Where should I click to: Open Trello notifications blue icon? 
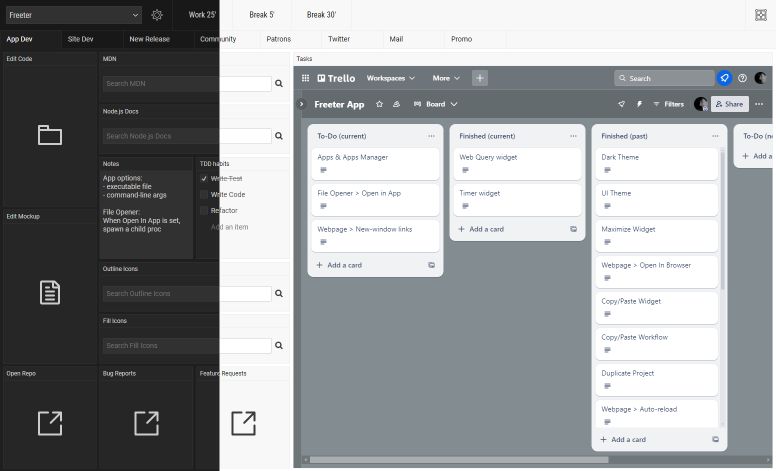point(725,78)
